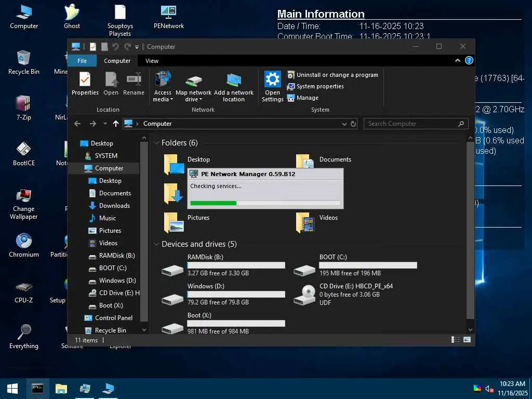Open recent locations dropdown arrow
The width and height of the screenshot is (532, 399).
pyautogui.click(x=105, y=124)
